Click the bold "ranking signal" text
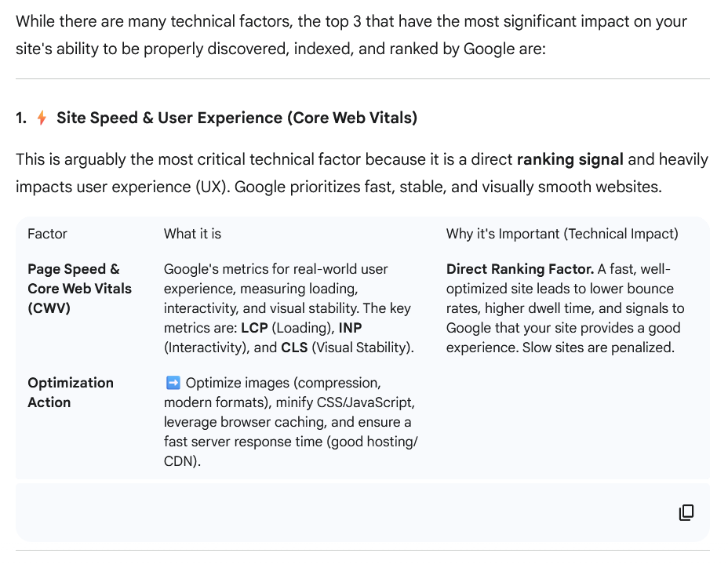 point(570,160)
